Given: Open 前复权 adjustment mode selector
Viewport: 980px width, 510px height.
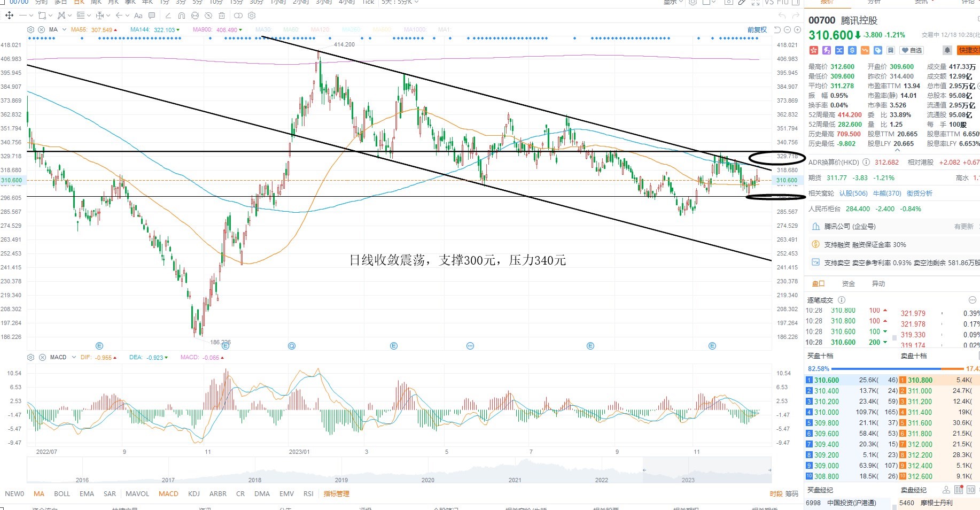Looking at the screenshot, I should [757, 30].
